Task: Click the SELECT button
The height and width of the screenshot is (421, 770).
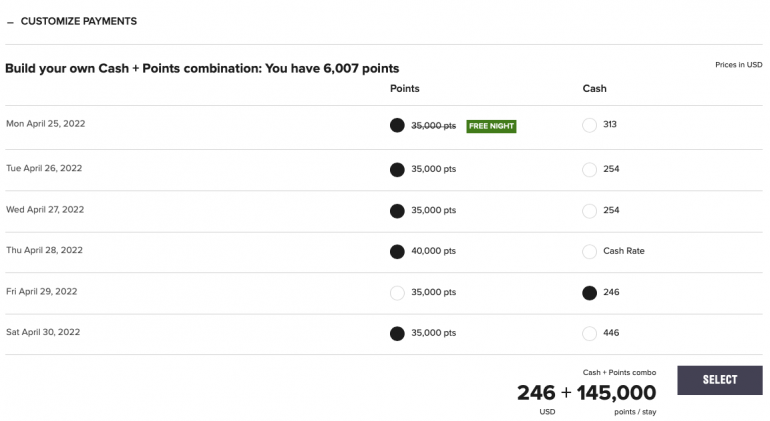Action: [x=719, y=380]
